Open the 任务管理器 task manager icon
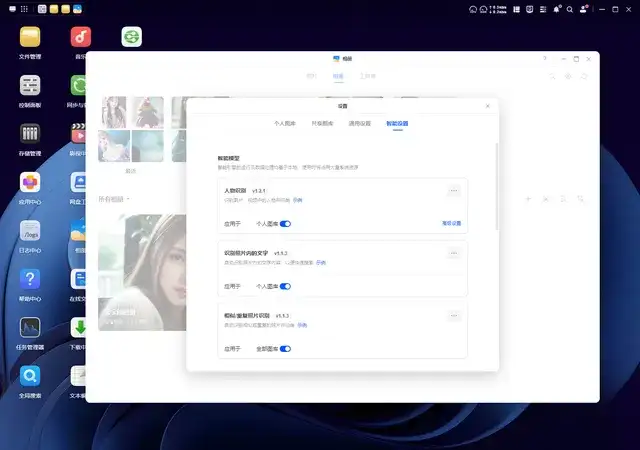Image resolution: width=640 pixels, height=450 pixels. click(x=30, y=327)
